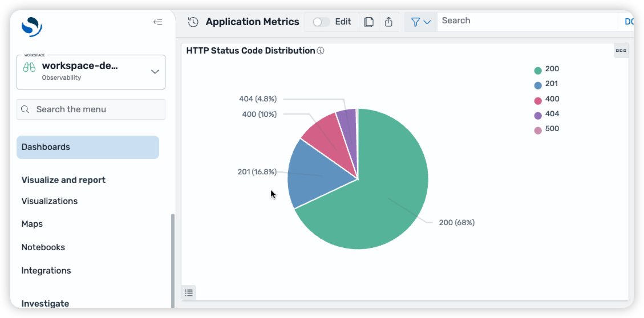The height and width of the screenshot is (318, 644).
Task: Go to Notebooks page
Action: tap(43, 247)
